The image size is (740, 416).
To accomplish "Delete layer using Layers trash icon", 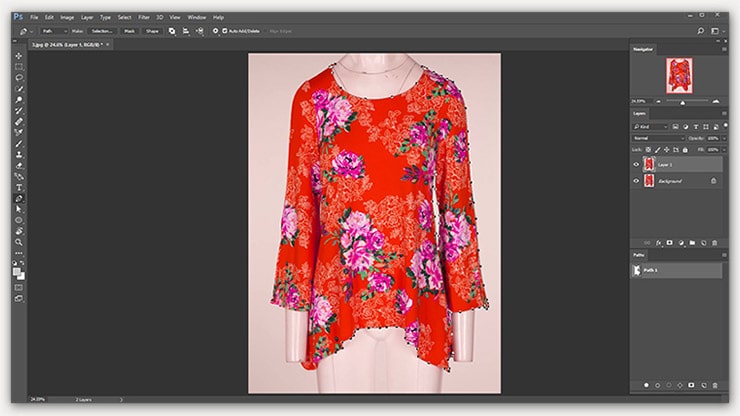I will point(715,243).
